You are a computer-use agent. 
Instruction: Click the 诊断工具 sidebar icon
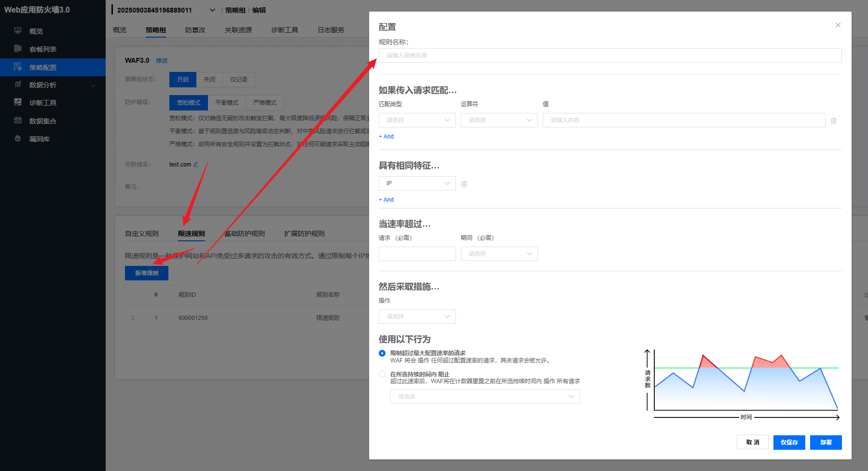click(18, 102)
